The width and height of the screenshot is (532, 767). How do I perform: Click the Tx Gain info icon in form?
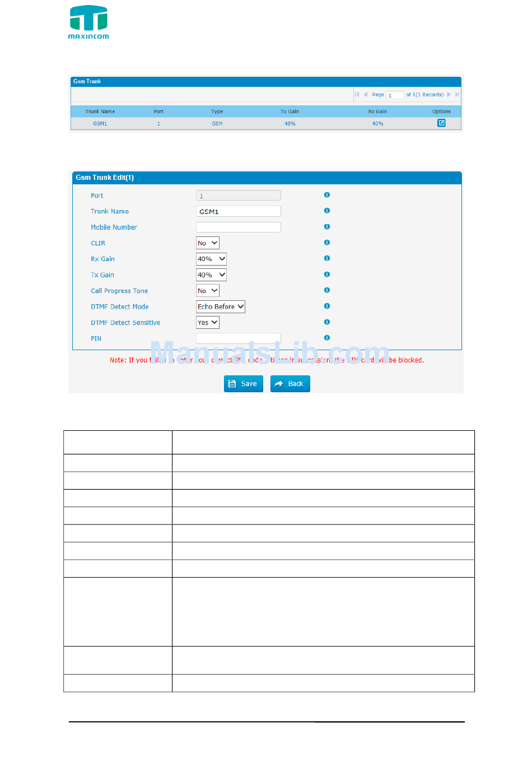pos(327,275)
